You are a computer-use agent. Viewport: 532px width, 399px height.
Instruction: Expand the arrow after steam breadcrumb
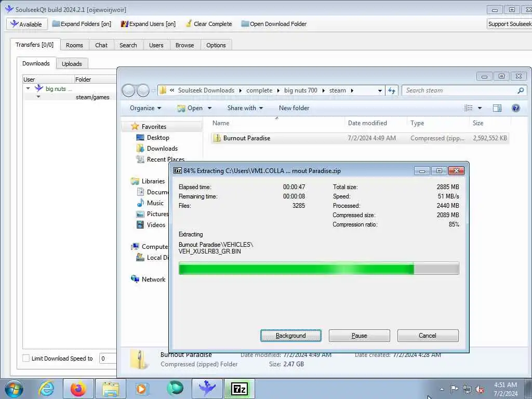(x=352, y=90)
